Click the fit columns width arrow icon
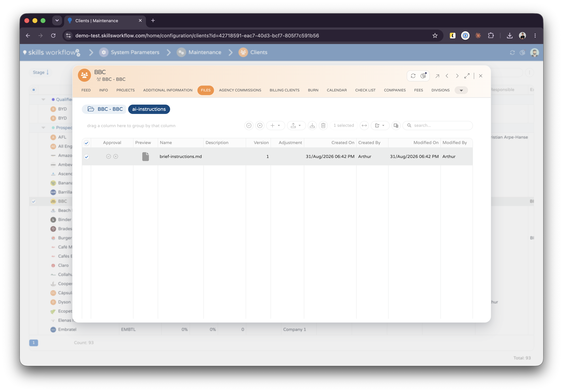563x392 pixels. (x=364, y=125)
